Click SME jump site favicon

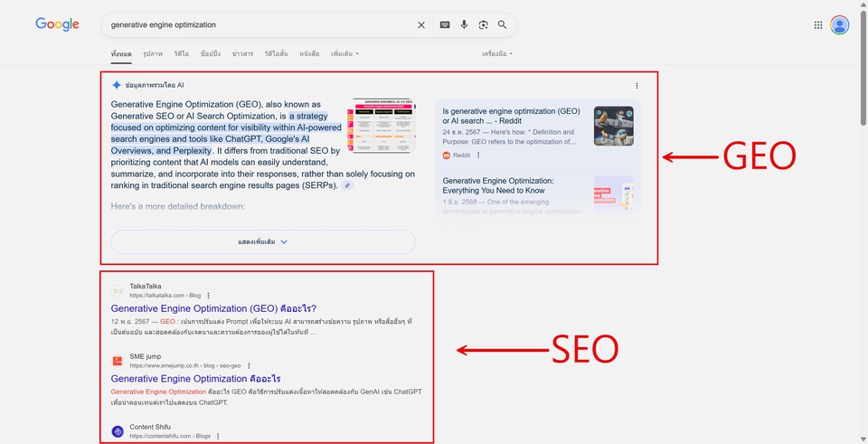[118, 361]
